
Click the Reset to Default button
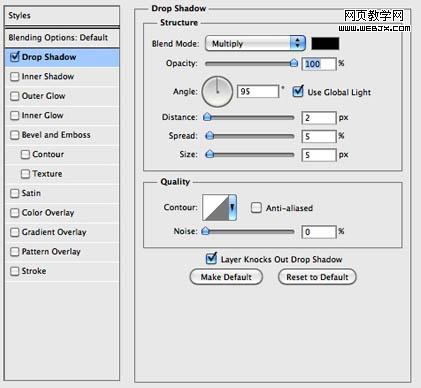[317, 277]
